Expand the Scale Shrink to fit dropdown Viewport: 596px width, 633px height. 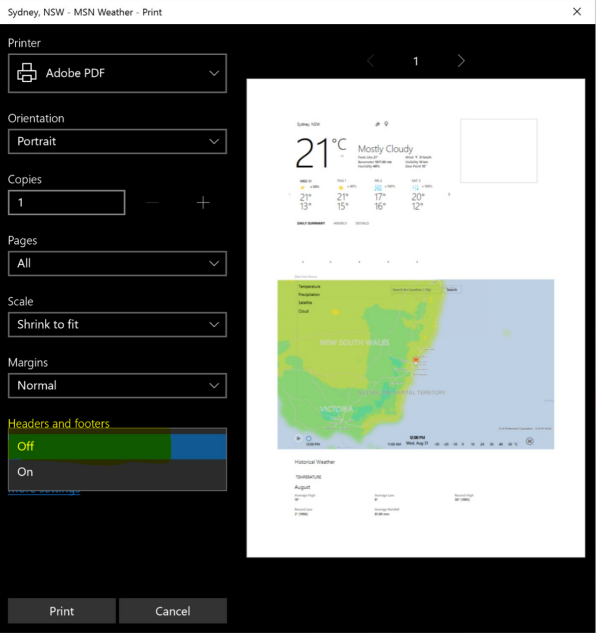(117, 325)
